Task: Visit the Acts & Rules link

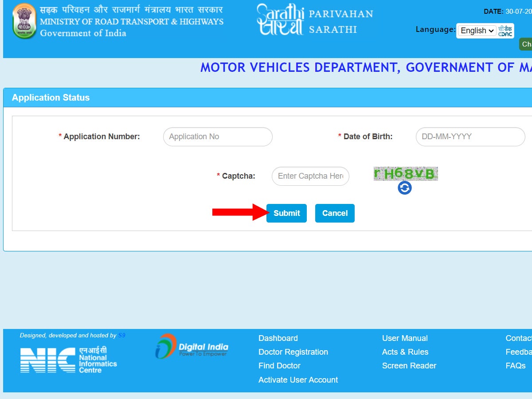Action: [405, 352]
